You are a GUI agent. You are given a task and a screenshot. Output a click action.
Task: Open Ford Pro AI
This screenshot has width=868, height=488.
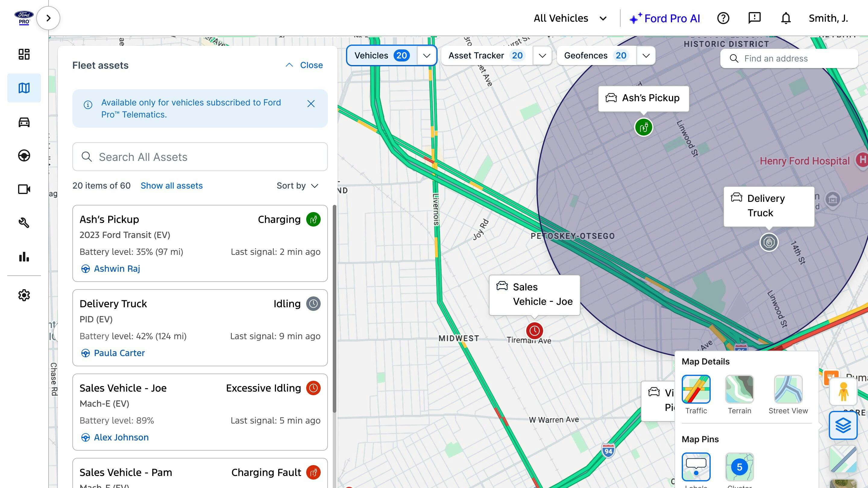(665, 18)
